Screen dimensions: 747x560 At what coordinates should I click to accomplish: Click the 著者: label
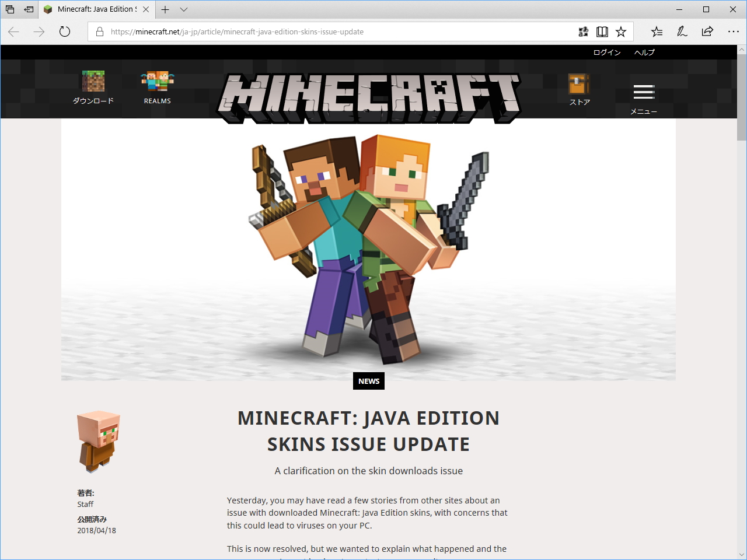86,493
